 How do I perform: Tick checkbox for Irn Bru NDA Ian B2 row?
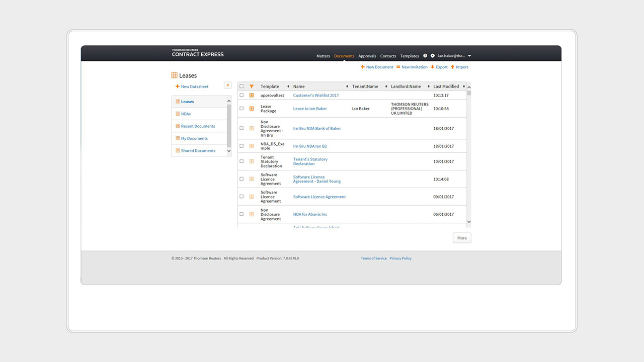242,146
